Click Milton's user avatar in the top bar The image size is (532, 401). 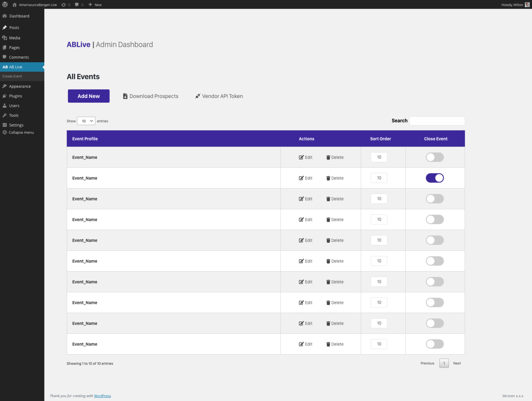pos(527,5)
